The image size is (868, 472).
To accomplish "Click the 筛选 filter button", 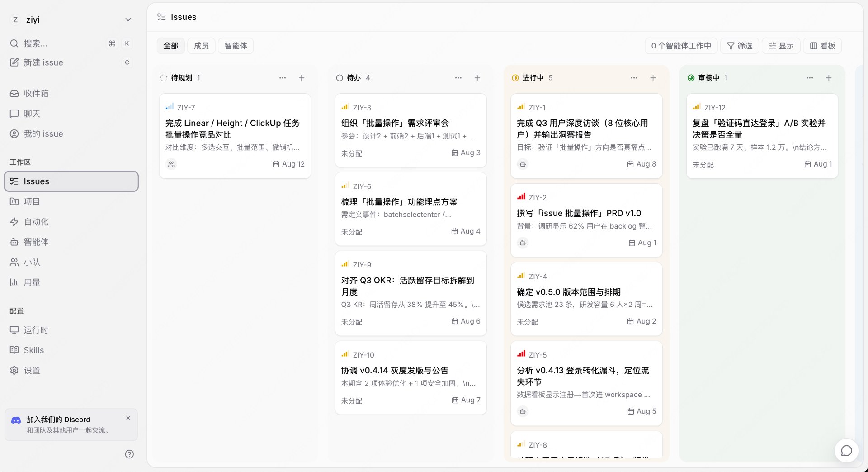I will (739, 46).
